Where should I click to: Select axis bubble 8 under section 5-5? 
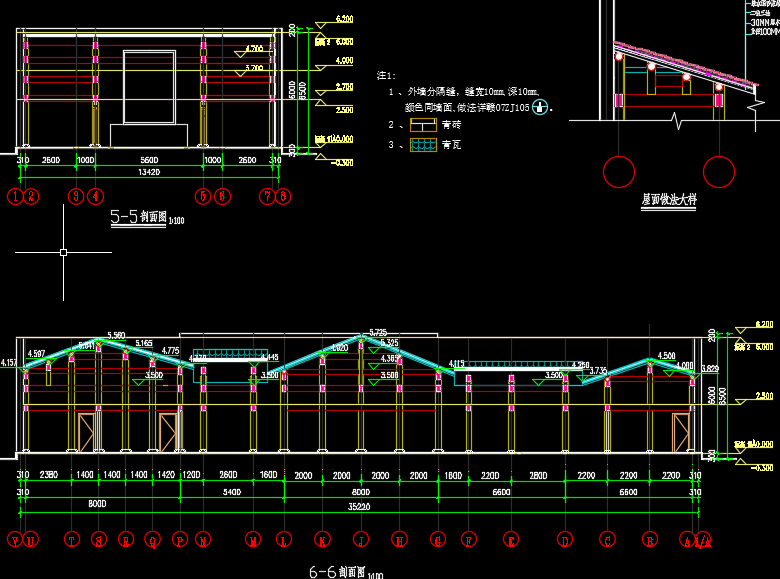(x=283, y=196)
